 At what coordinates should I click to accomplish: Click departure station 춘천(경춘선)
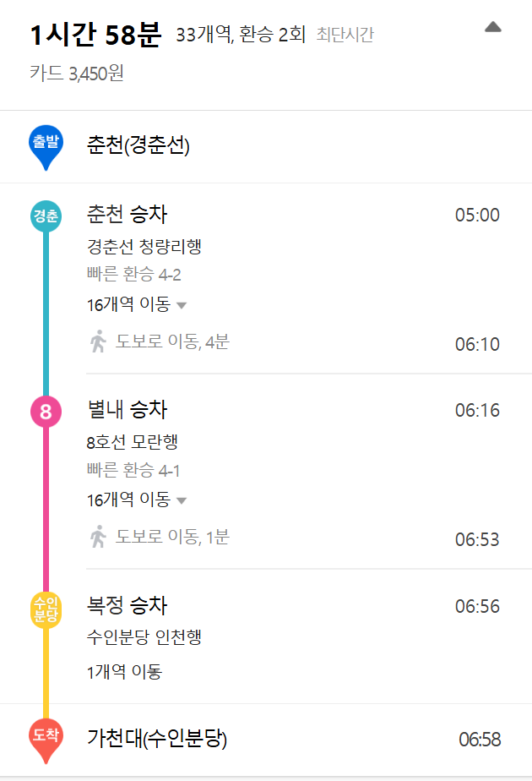pyautogui.click(x=138, y=146)
